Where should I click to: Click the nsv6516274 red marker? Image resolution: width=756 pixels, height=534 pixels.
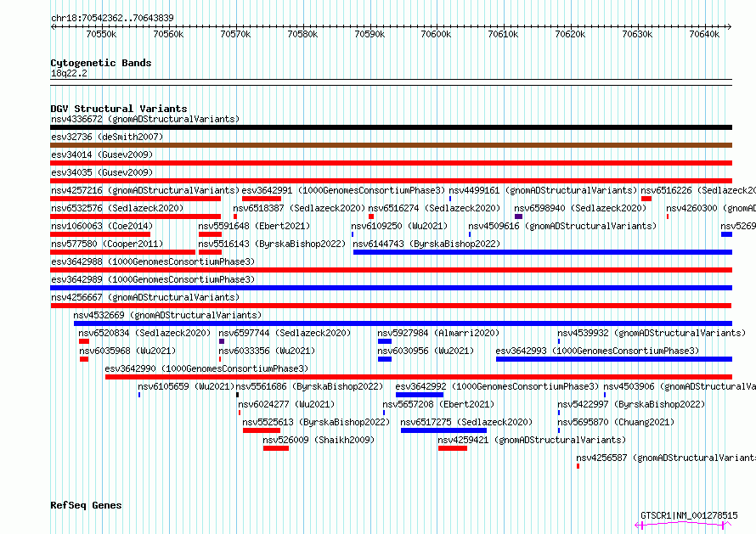click(371, 216)
